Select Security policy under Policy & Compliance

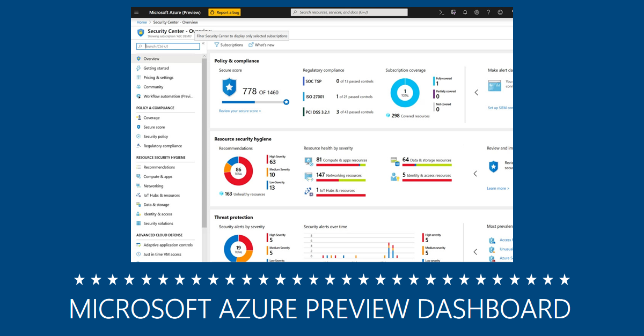tap(155, 136)
